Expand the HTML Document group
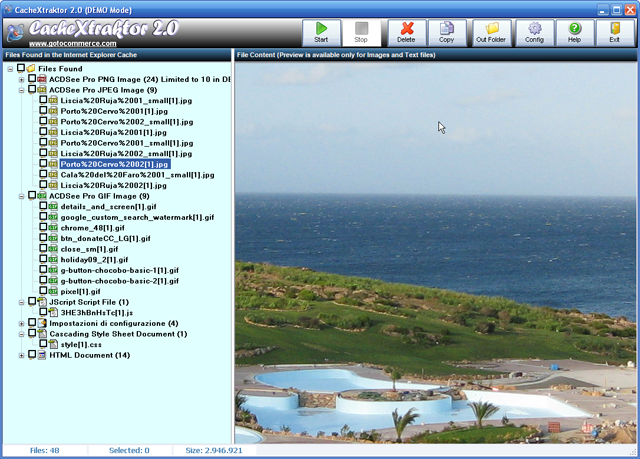Screen dimensions: 640x459 (21, 356)
